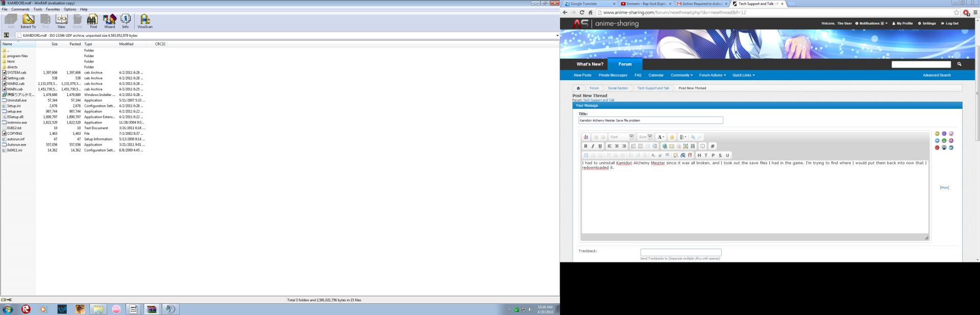Image resolution: width=980 pixels, height=315 pixels.
Task: Reload the page in Chrome
Action: click(581, 12)
